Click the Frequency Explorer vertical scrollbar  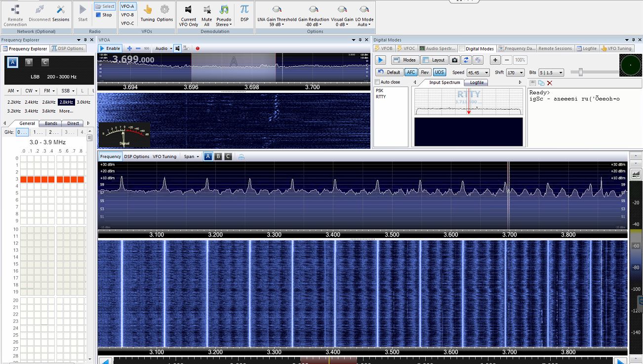point(90,244)
